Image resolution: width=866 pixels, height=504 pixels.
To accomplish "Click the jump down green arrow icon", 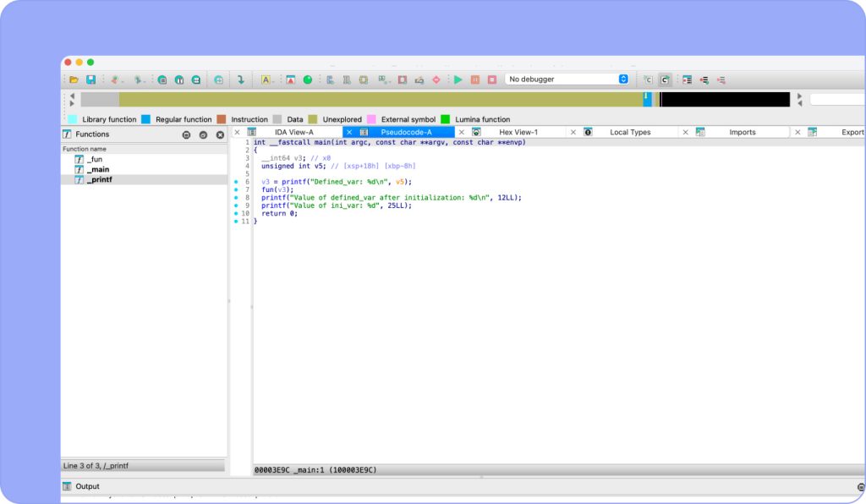I will click(x=241, y=79).
